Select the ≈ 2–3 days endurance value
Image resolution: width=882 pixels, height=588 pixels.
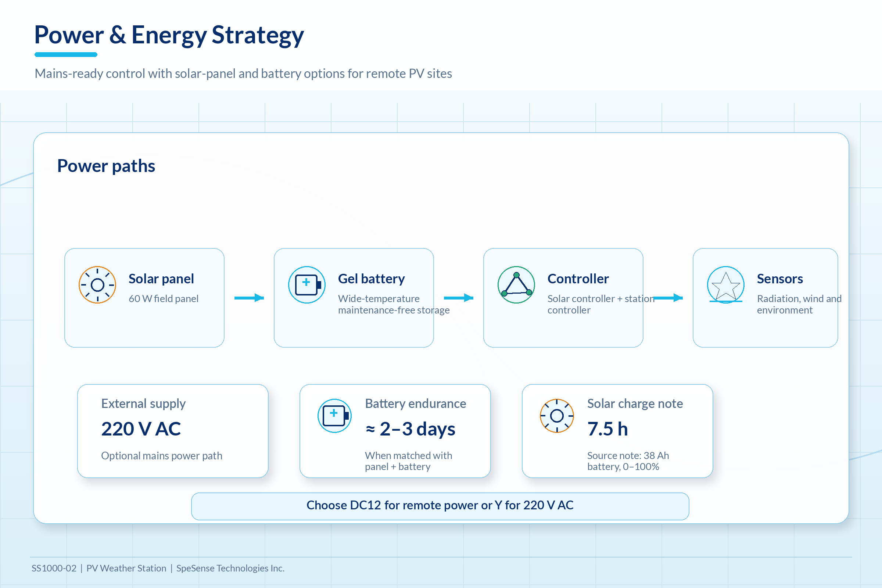point(410,429)
